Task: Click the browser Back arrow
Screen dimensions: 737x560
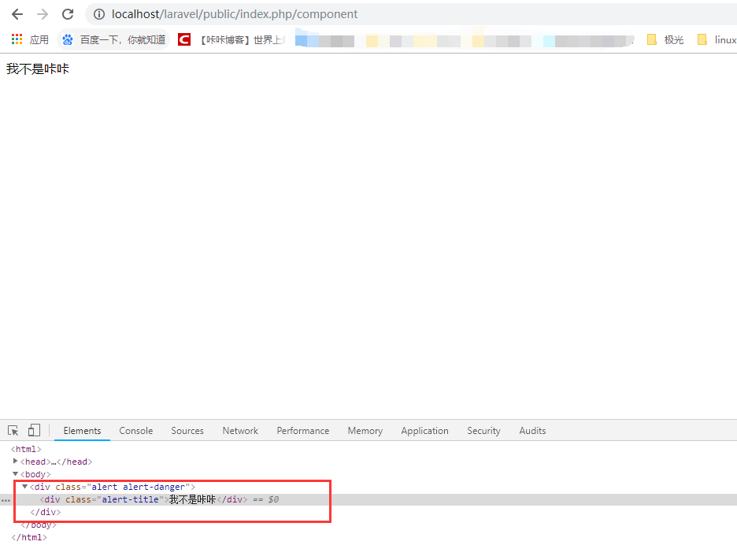Action: tap(17, 14)
